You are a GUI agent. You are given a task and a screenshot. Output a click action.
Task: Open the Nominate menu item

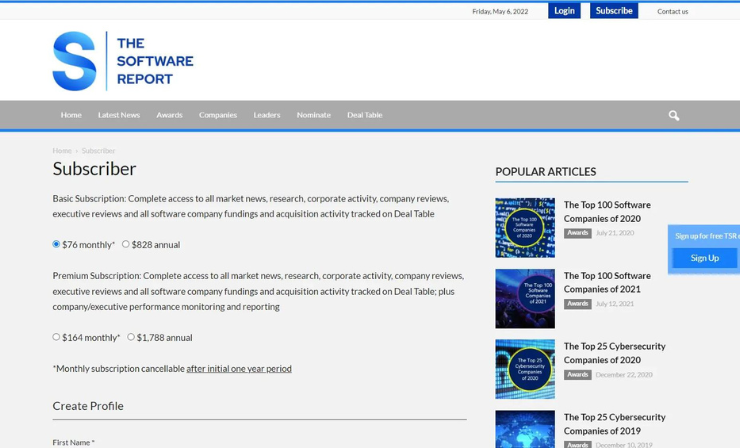tap(313, 115)
